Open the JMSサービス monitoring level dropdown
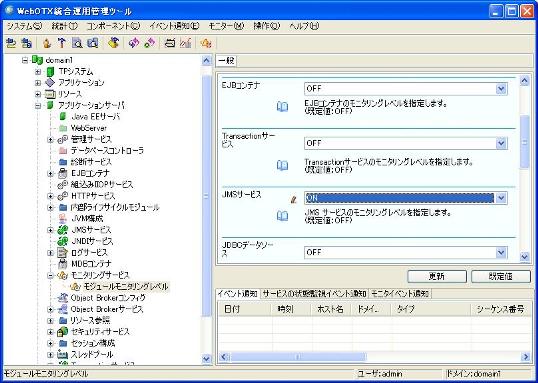Image resolution: width=538 pixels, height=383 pixels. [x=501, y=198]
